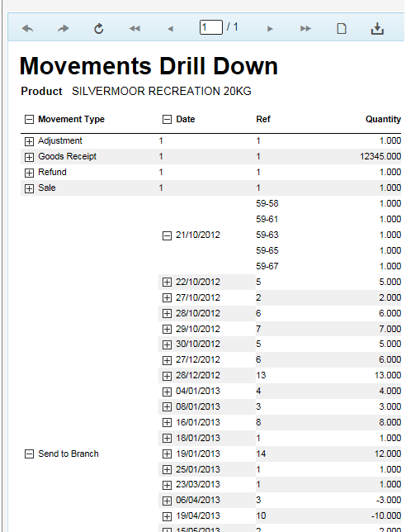The width and height of the screenshot is (406, 532).
Task: Click the Product field label
Action: click(x=41, y=91)
